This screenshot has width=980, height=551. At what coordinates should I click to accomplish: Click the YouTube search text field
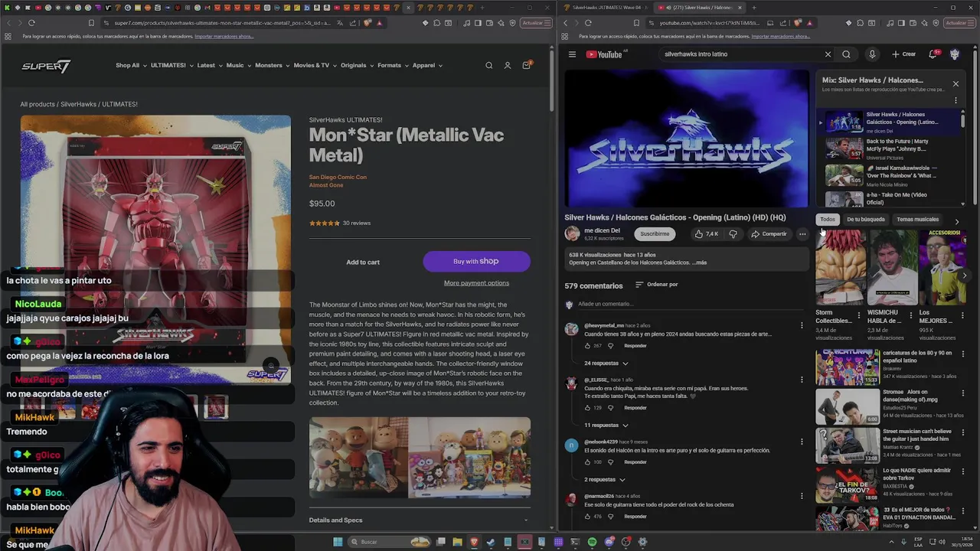tap(739, 54)
